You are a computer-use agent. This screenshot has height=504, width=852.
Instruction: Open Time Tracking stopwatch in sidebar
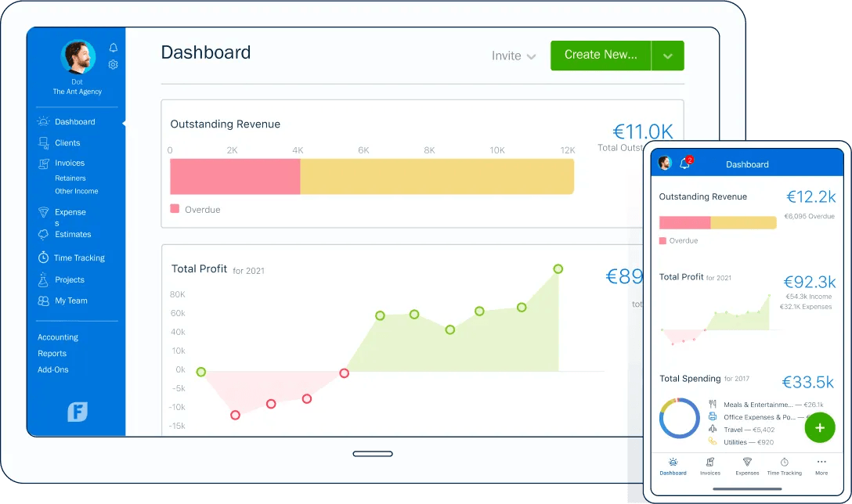click(x=44, y=257)
